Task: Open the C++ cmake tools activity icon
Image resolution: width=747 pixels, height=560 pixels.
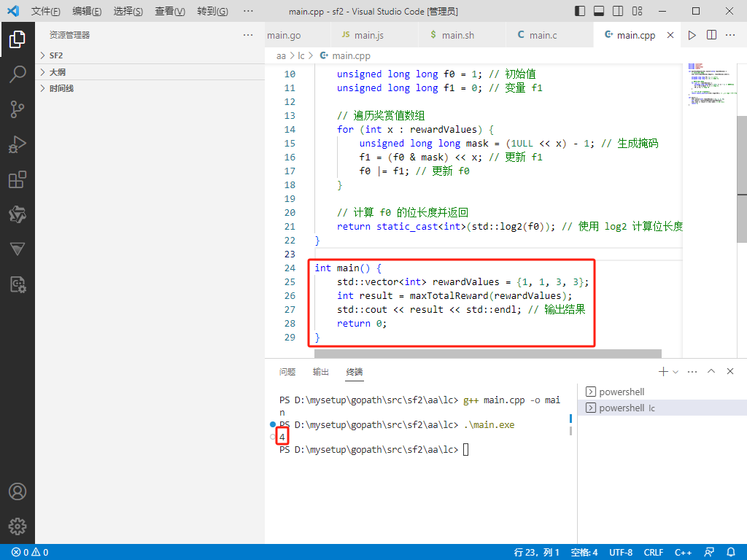Action: tap(18, 284)
